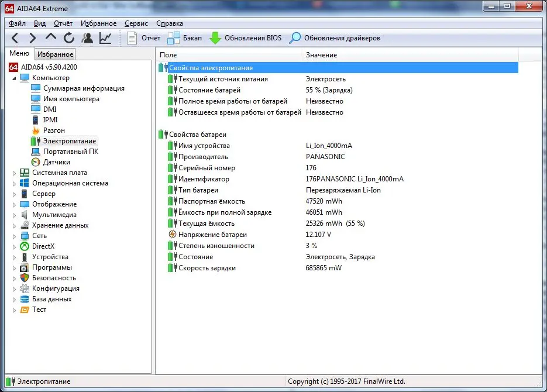Expand the Мультимедиа node
Viewport: 547px width, 392px height.
pos(14,215)
